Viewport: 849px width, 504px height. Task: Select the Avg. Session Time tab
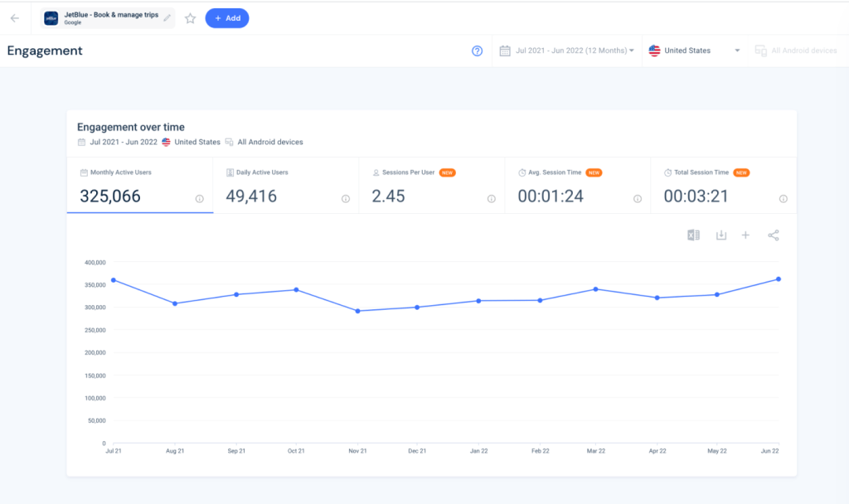coord(578,185)
